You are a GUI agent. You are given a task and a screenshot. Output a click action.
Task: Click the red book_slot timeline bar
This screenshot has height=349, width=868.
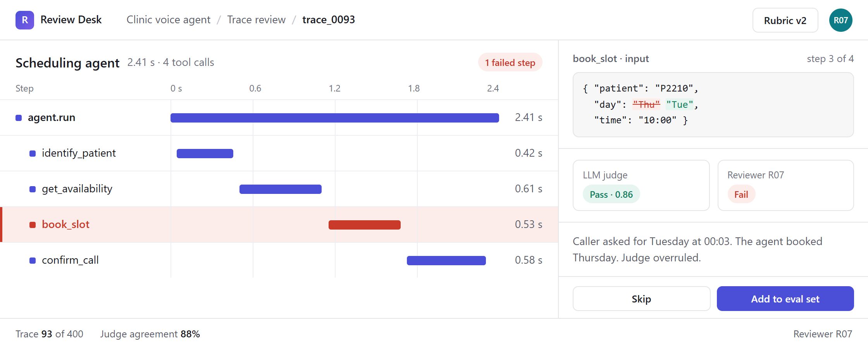[365, 225]
